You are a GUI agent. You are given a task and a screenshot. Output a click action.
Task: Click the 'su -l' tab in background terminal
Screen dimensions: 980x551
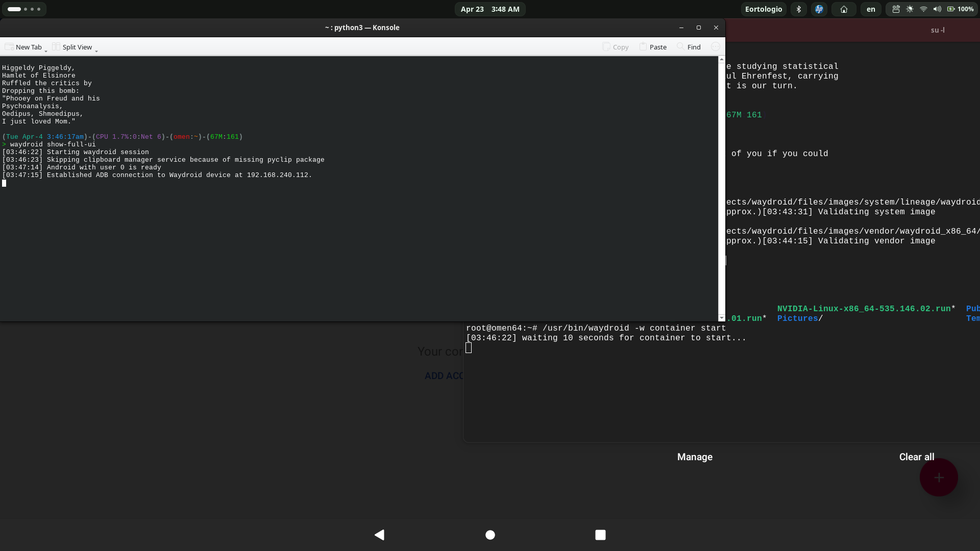pos(938,30)
